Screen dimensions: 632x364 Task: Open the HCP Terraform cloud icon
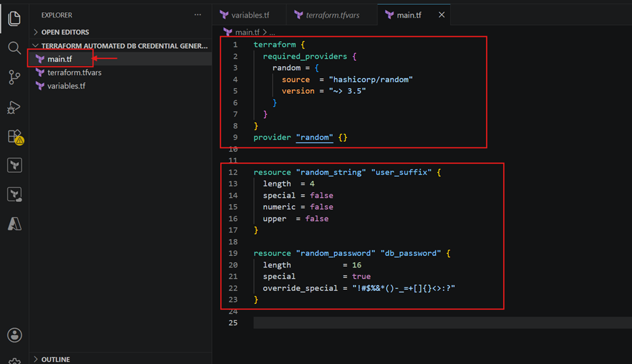(14, 194)
